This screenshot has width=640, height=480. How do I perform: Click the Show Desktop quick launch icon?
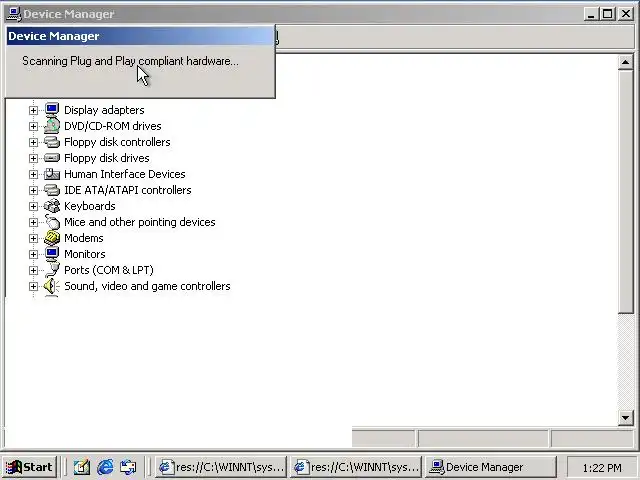click(82, 467)
